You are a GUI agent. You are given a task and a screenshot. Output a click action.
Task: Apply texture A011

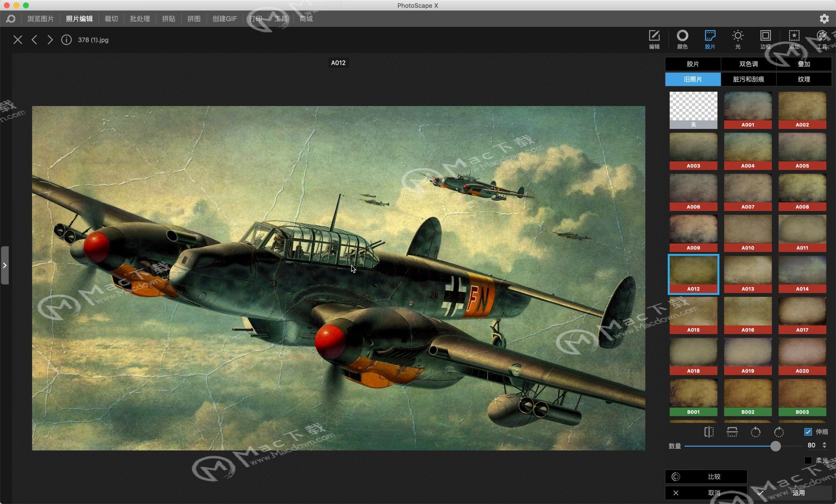click(802, 233)
